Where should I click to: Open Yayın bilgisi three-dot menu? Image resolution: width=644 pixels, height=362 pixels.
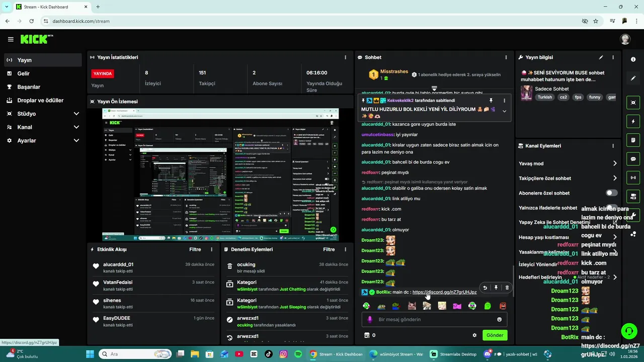click(x=613, y=57)
